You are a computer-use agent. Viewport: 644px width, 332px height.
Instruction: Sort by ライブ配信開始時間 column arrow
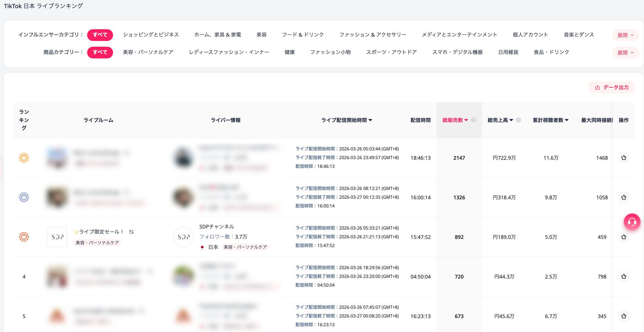370,120
